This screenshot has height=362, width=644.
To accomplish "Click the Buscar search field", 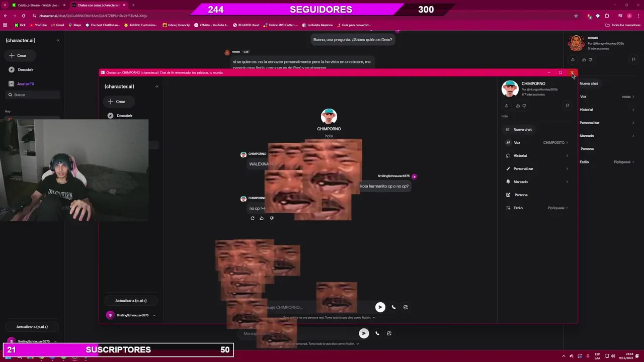I will (x=32, y=95).
